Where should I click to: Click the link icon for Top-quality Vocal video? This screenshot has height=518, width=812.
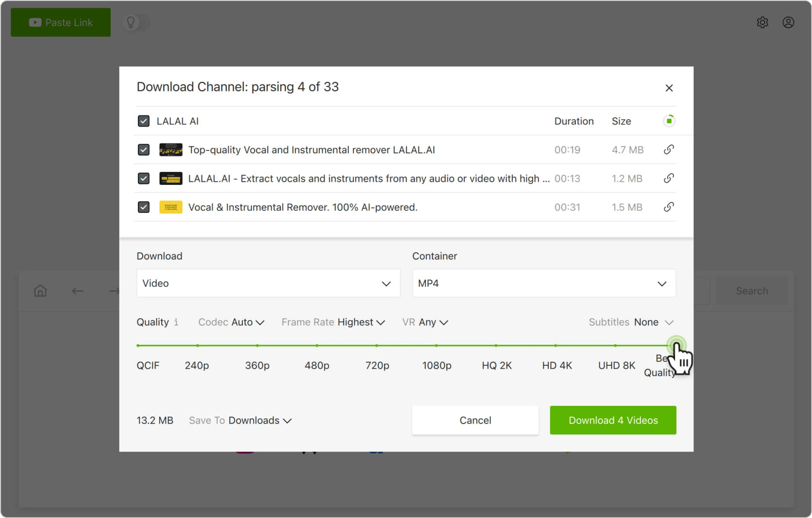(669, 150)
